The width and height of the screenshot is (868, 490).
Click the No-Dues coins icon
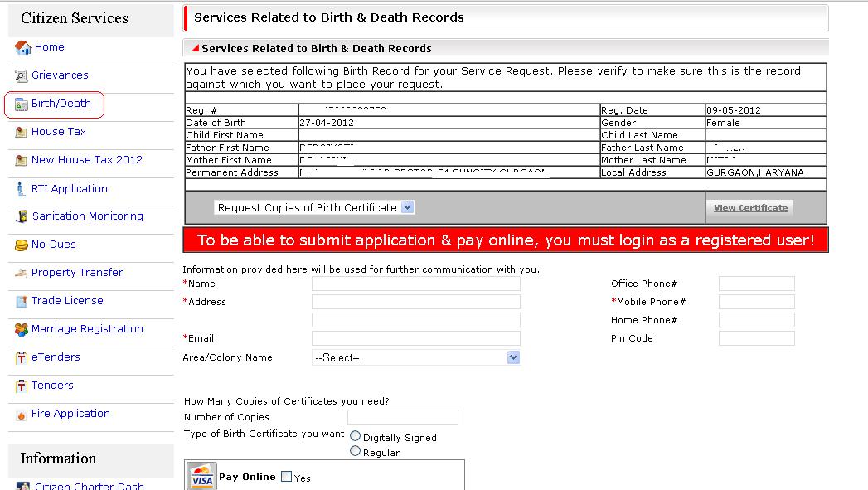point(21,245)
